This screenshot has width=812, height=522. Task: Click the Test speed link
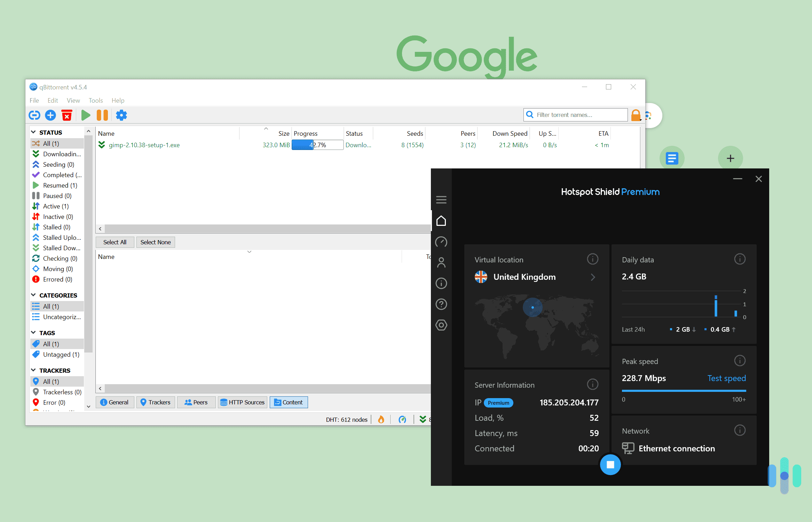coord(726,378)
